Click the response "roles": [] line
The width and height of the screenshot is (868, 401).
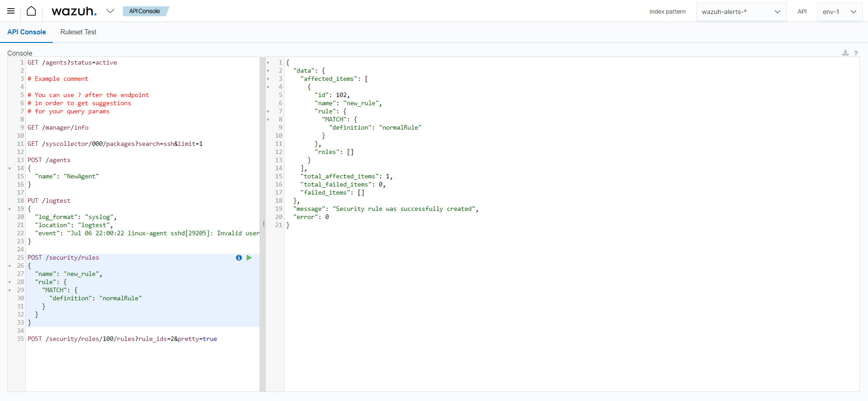pyautogui.click(x=334, y=152)
